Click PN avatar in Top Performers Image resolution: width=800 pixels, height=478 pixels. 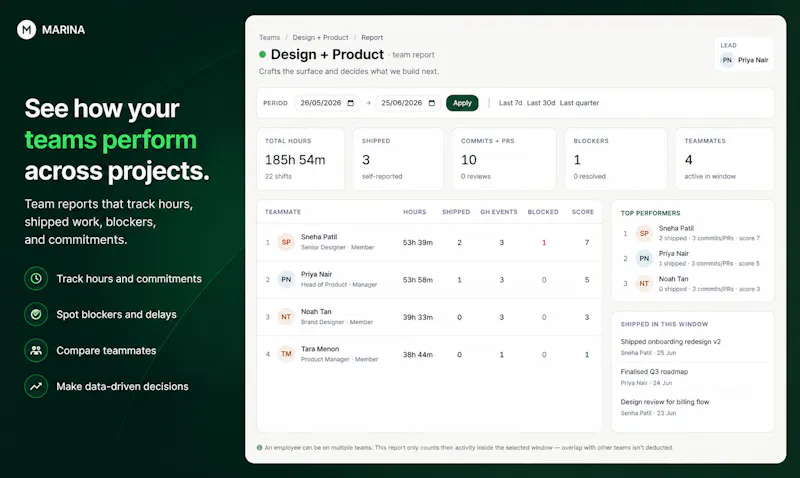[644, 259]
